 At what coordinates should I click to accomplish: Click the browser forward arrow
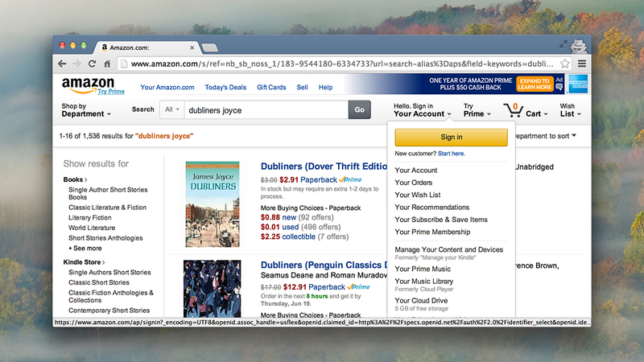(76, 64)
